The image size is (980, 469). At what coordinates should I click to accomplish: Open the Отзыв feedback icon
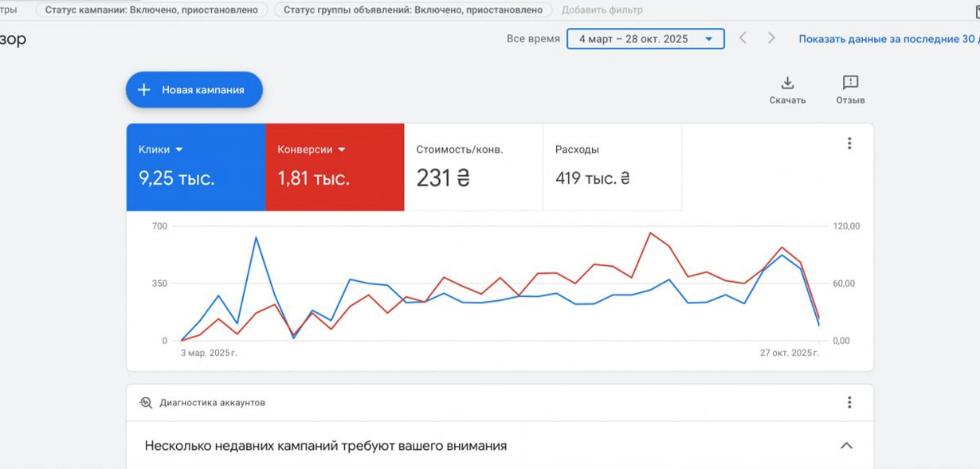850,84
